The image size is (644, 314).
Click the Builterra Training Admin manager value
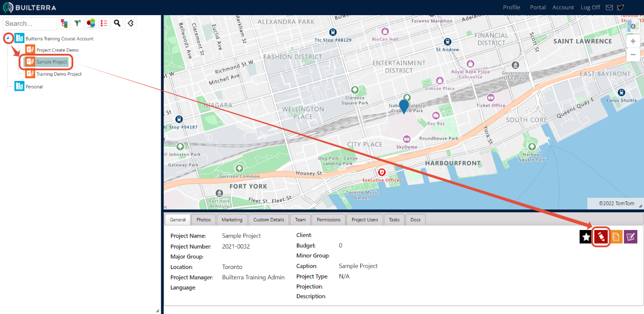tap(253, 277)
